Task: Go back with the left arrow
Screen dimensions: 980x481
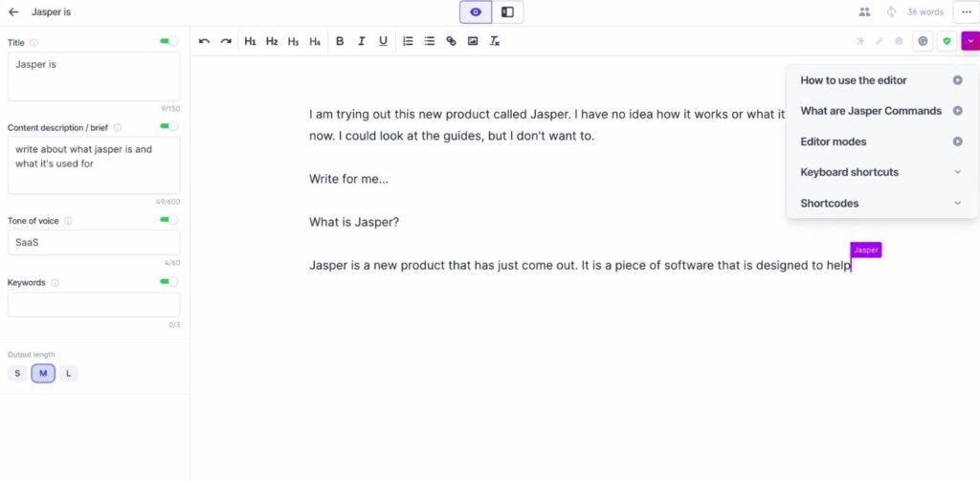Action: [13, 11]
